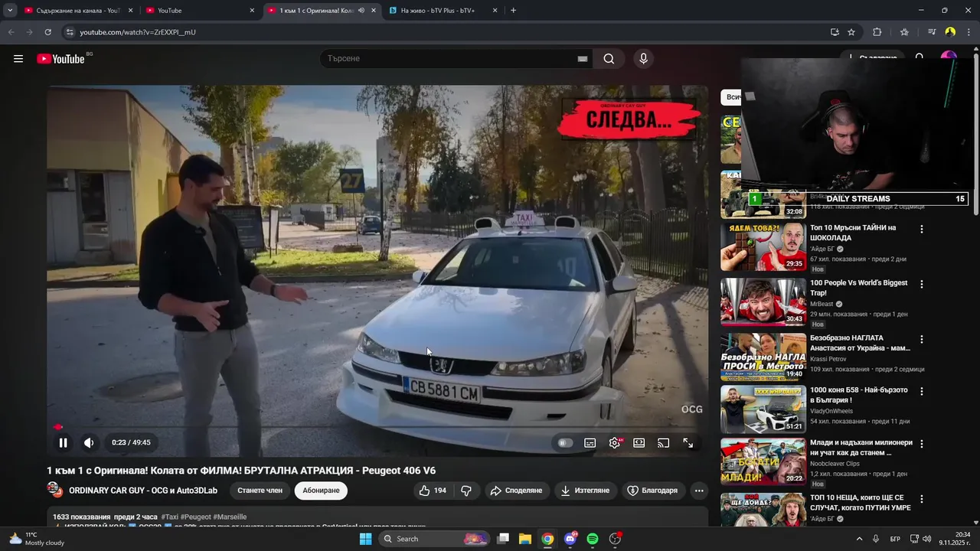Open Chrome extensions puzzle icon

coord(877,32)
